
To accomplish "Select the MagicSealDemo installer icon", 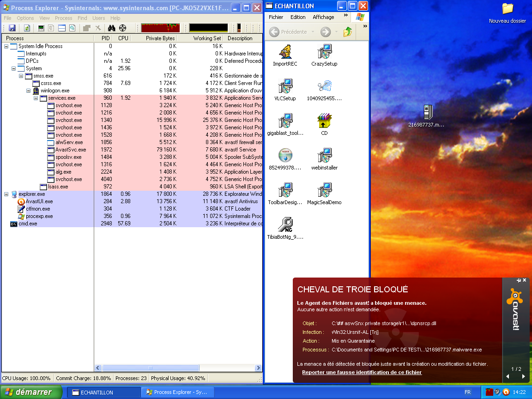I will coord(324,194).
